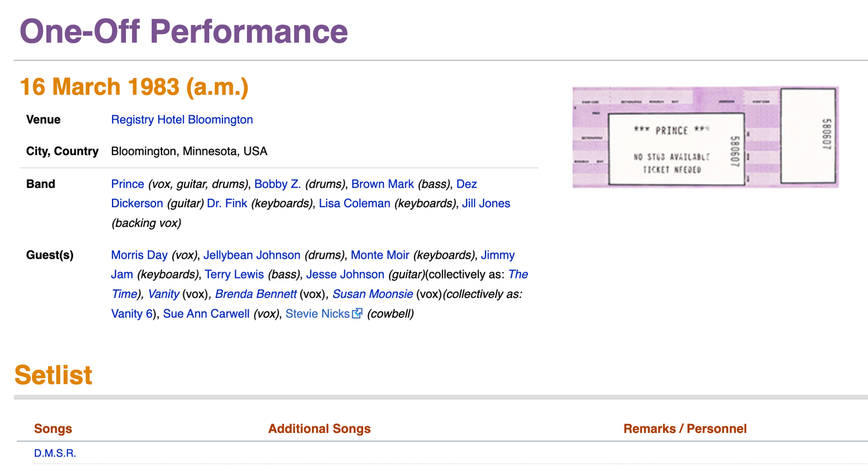868x467 pixels.
Task: Click the Band row label
Action: coord(41,184)
